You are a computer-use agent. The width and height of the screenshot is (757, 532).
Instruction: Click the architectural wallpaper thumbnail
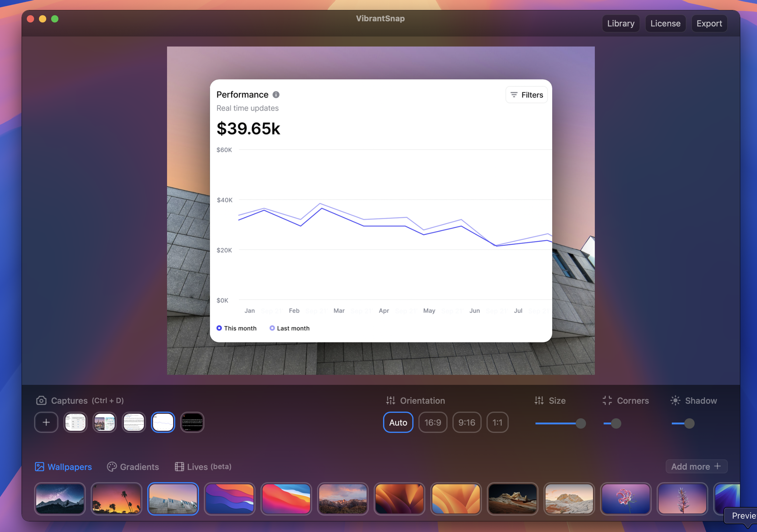(173, 500)
